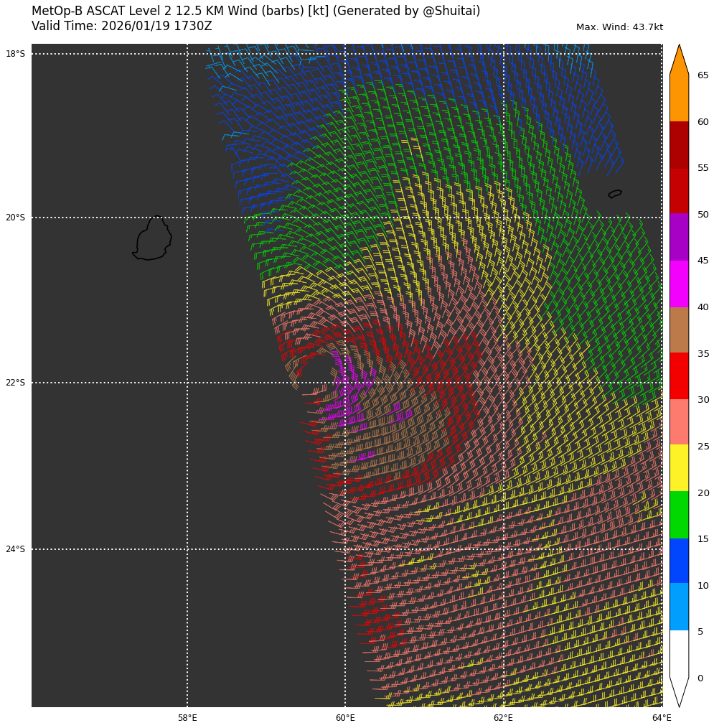Click the Valid Time 2026/01/19 1730Z text
Screen dimensions: 714x728
click(122, 27)
